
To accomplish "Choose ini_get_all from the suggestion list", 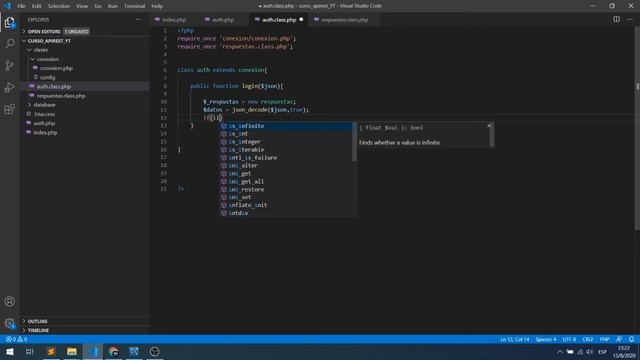I will pos(286,182).
